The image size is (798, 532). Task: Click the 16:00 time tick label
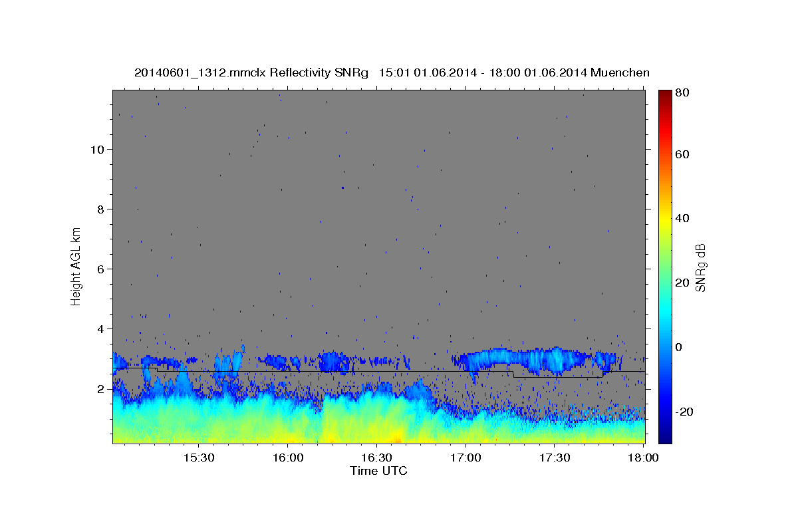coord(288,458)
